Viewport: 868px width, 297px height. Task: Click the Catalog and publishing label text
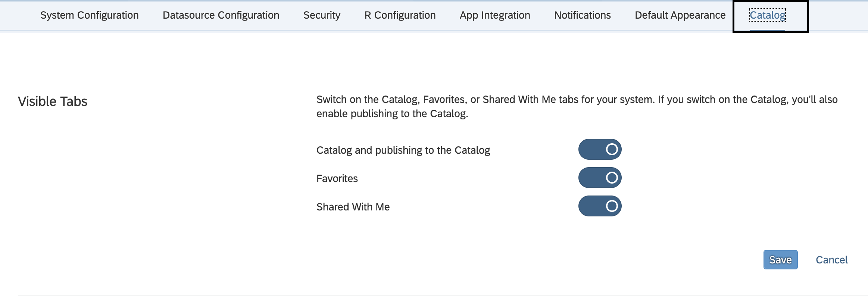click(403, 150)
